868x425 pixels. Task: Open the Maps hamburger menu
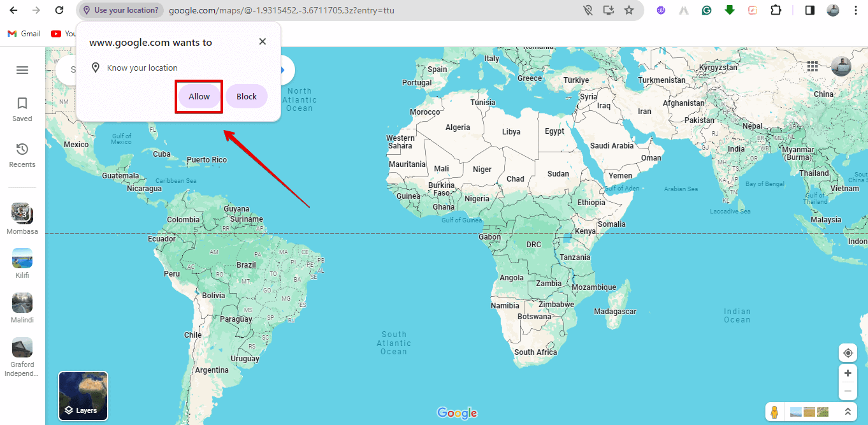(x=22, y=69)
